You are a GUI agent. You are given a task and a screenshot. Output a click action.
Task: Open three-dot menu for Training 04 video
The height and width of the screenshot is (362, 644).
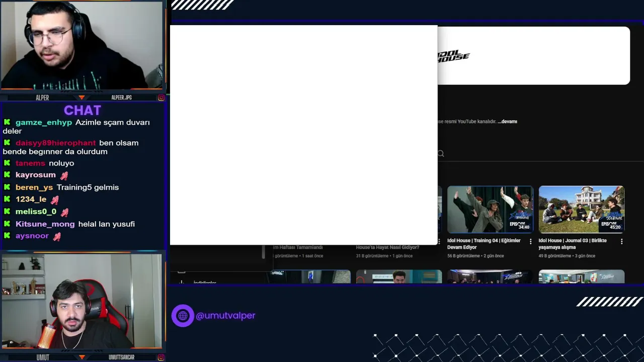coord(530,241)
